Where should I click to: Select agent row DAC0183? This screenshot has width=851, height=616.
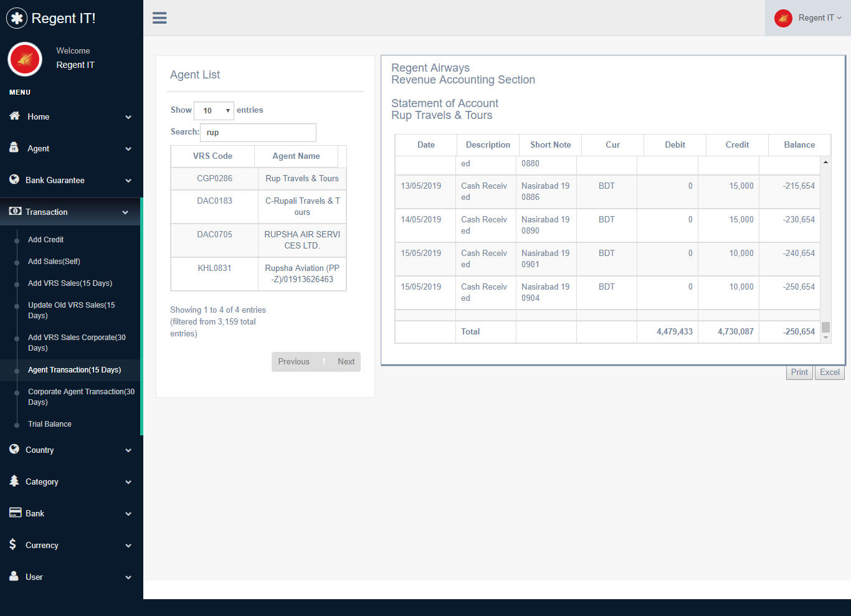[x=259, y=207]
